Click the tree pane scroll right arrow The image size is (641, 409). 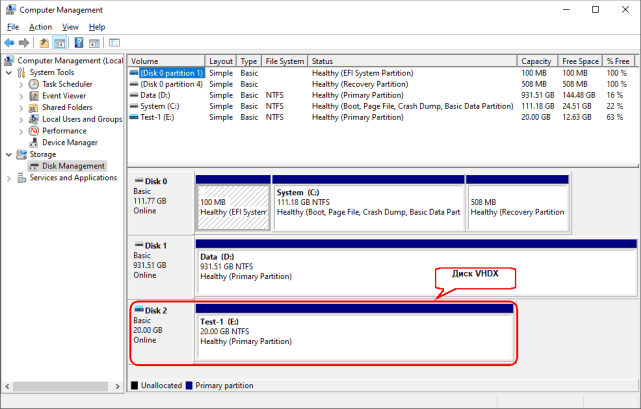pyautogui.click(x=117, y=386)
